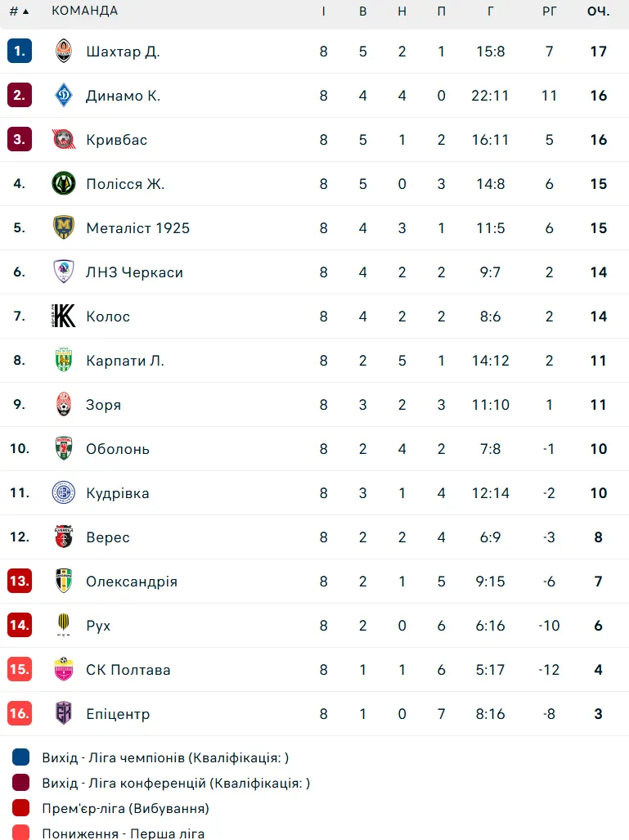
Task: Open the Оболонь team link
Action: 118,449
